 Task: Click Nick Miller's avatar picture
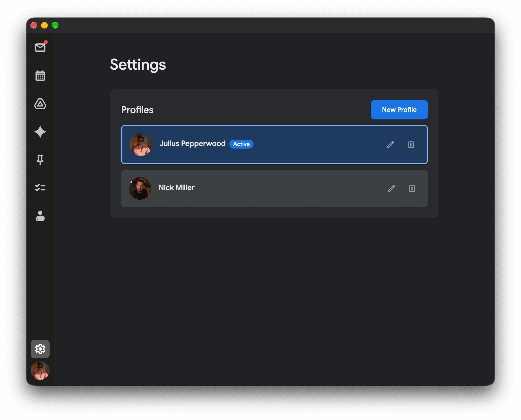coord(140,189)
